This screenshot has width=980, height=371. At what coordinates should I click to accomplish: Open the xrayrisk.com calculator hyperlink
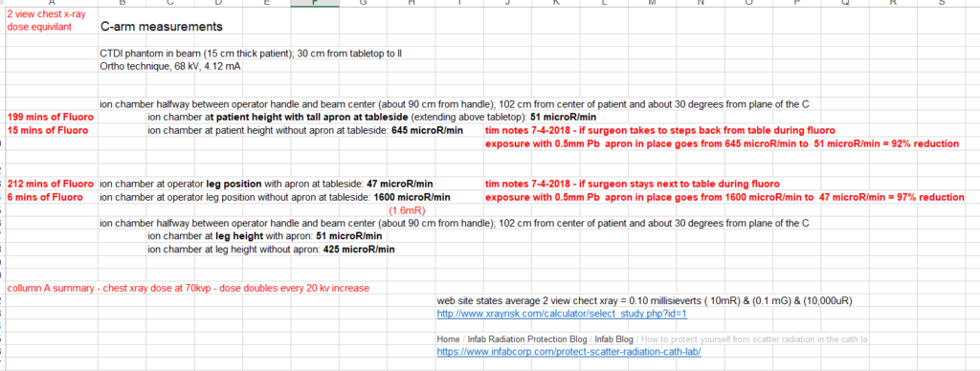(x=561, y=315)
